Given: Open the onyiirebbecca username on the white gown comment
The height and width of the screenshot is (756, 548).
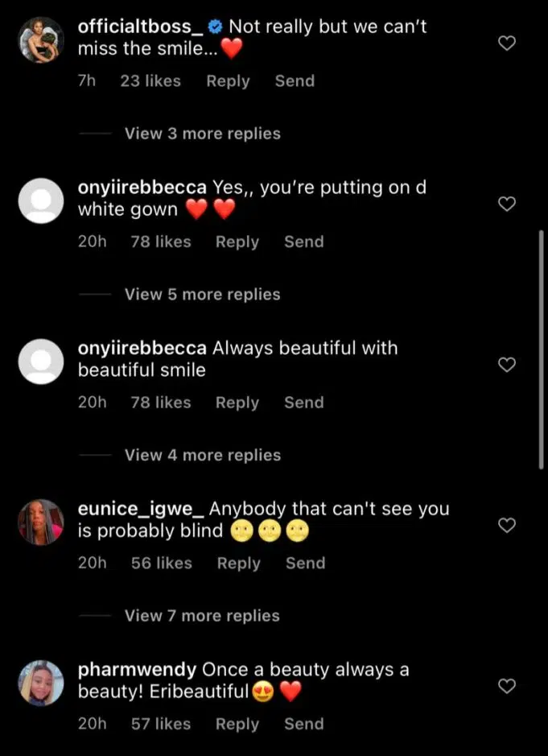Looking at the screenshot, I should [x=142, y=188].
